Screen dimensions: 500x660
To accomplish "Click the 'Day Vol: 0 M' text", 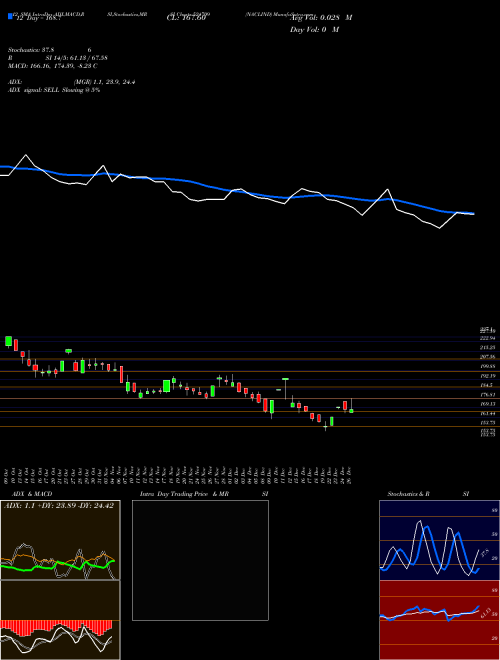I will click(x=314, y=29).
